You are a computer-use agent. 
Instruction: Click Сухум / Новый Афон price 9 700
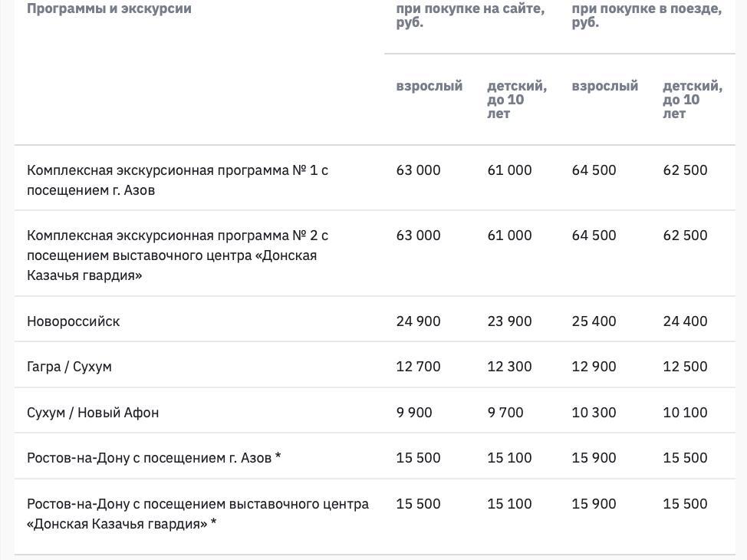(505, 412)
